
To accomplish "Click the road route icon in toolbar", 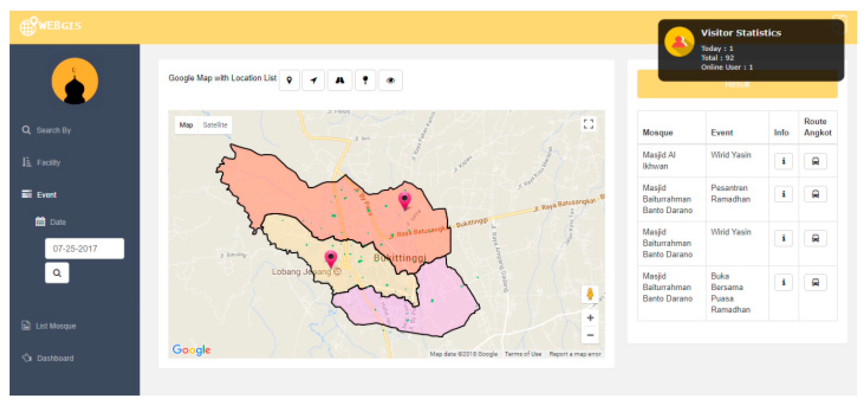I will pyautogui.click(x=340, y=80).
